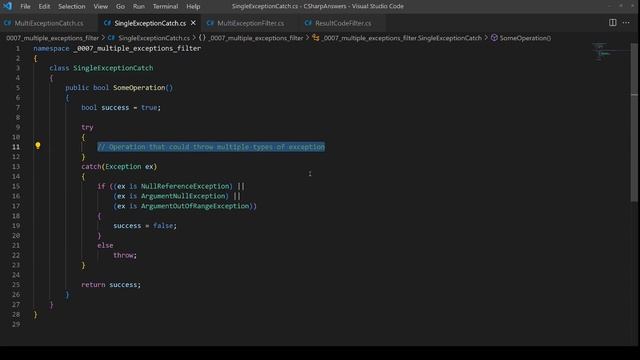Click the "try" keyword on line 9
Image resolution: width=640 pixels, height=360 pixels.
coord(87,127)
